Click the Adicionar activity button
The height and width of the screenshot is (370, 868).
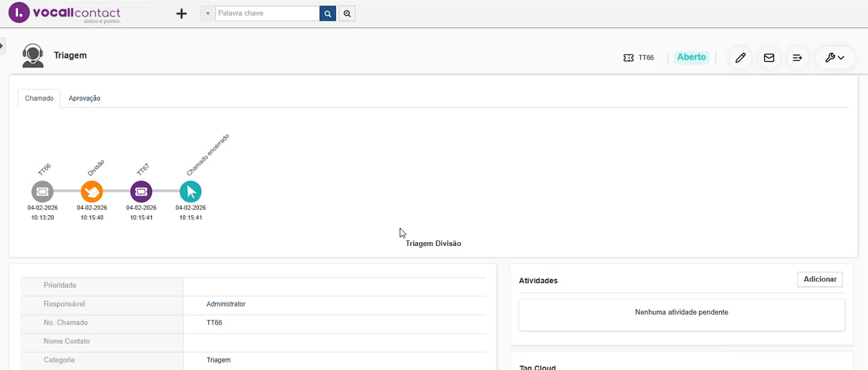coord(820,279)
